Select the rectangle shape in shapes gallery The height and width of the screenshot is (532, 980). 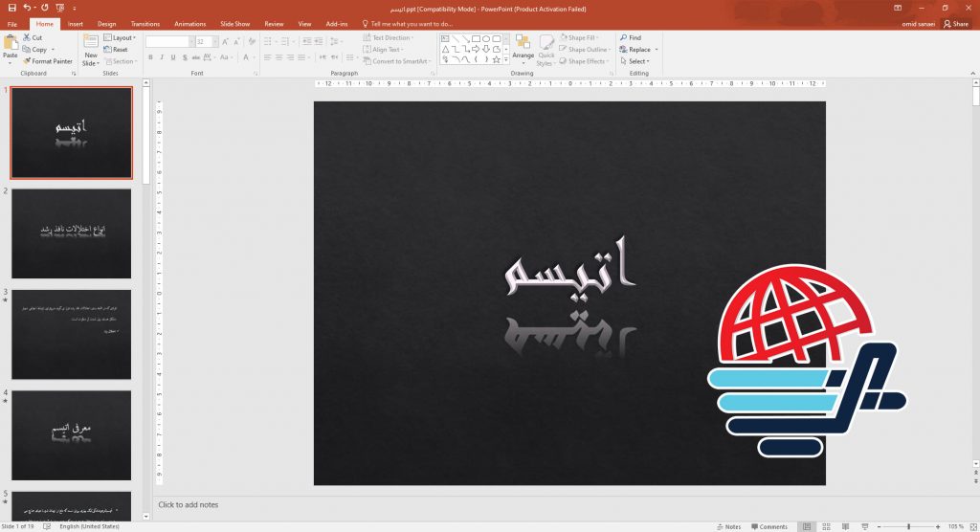pos(476,39)
